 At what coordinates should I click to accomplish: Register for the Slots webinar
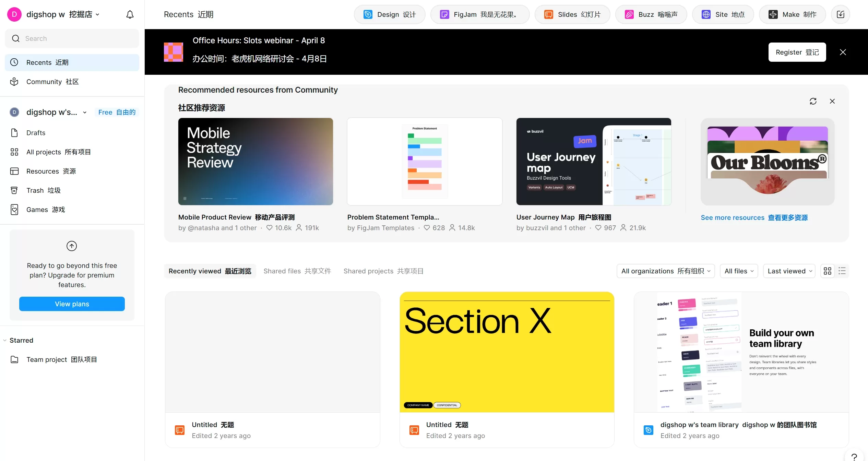[797, 52]
